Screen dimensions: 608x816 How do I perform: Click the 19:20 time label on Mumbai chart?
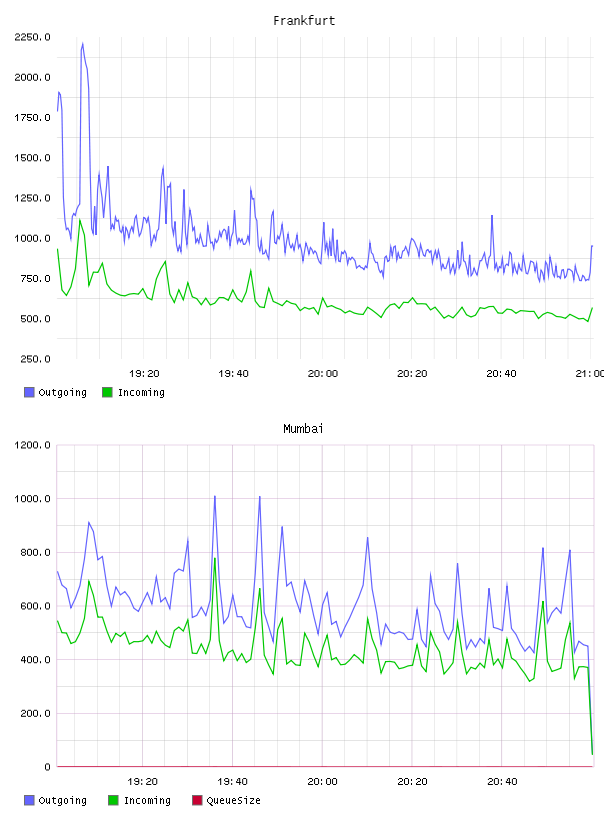[143, 782]
